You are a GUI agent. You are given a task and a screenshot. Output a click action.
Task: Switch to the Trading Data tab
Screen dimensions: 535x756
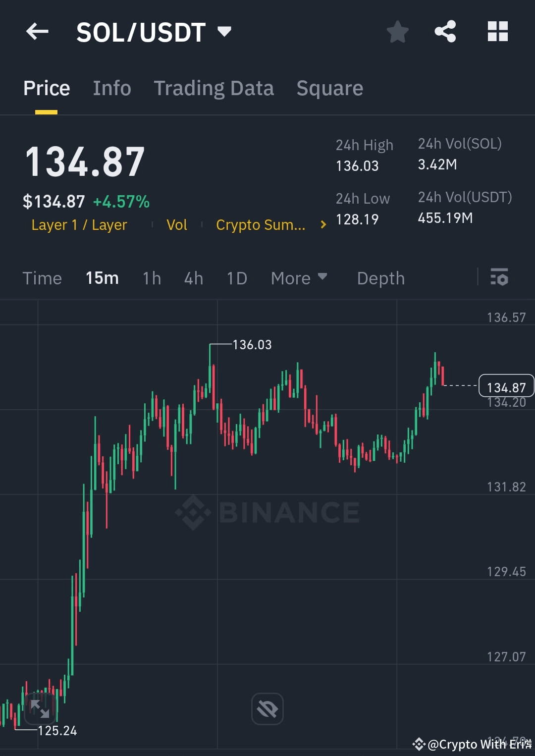[214, 88]
